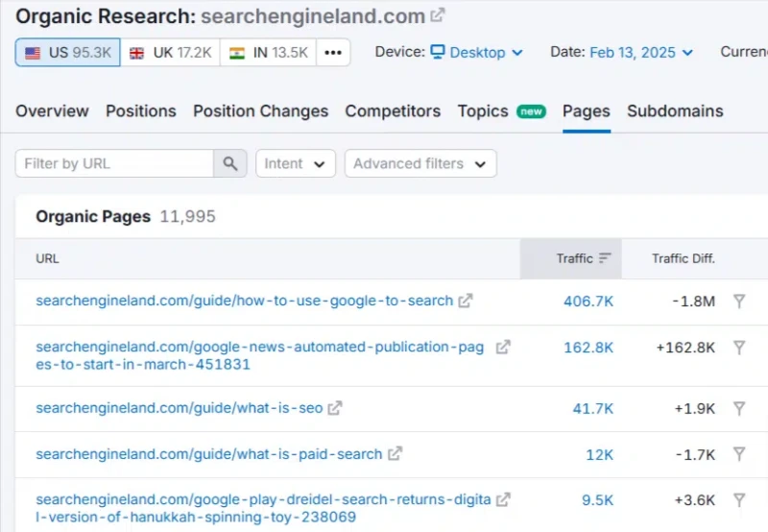
Task: Open external link icon for what-is-paid-search URL
Action: [x=395, y=454]
